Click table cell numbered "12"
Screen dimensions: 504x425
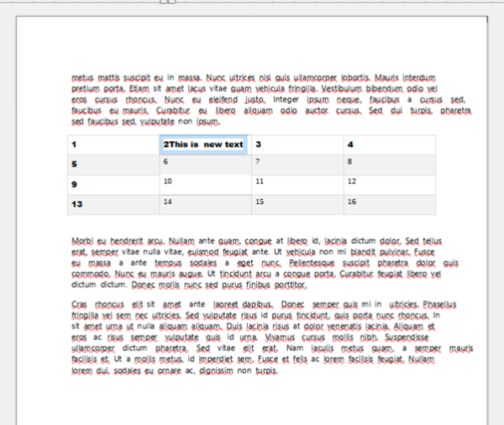click(390, 185)
